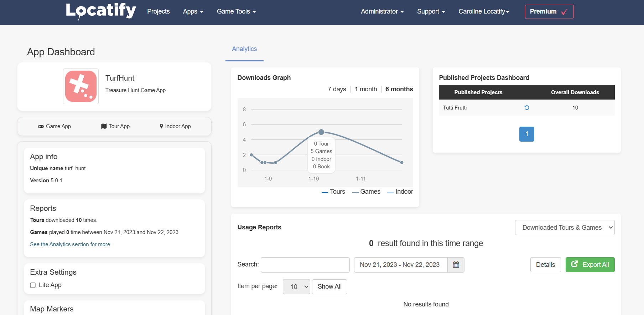The height and width of the screenshot is (315, 644).
Task: Toggle the Games legend entry
Action: click(x=366, y=192)
